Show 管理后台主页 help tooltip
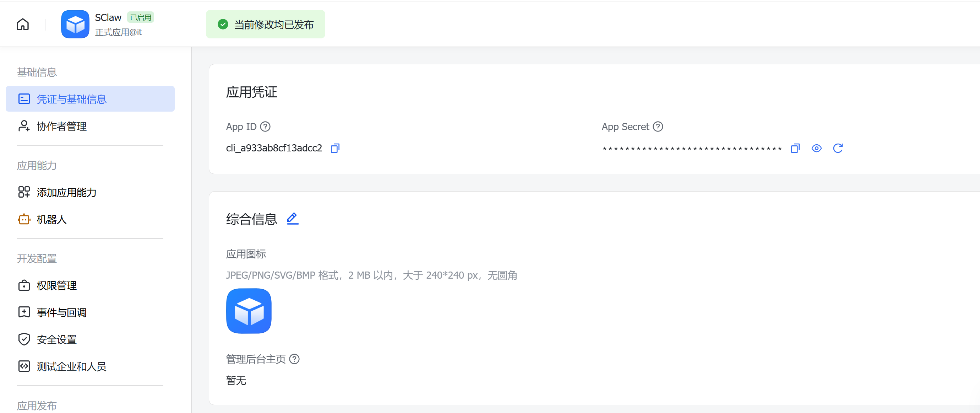This screenshot has width=980, height=413. (x=294, y=359)
